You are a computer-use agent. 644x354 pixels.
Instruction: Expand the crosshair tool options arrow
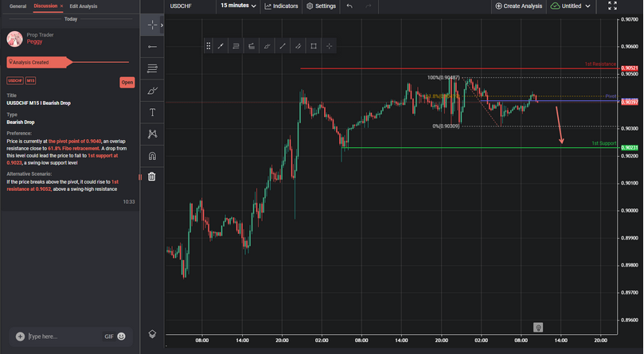[x=162, y=25]
